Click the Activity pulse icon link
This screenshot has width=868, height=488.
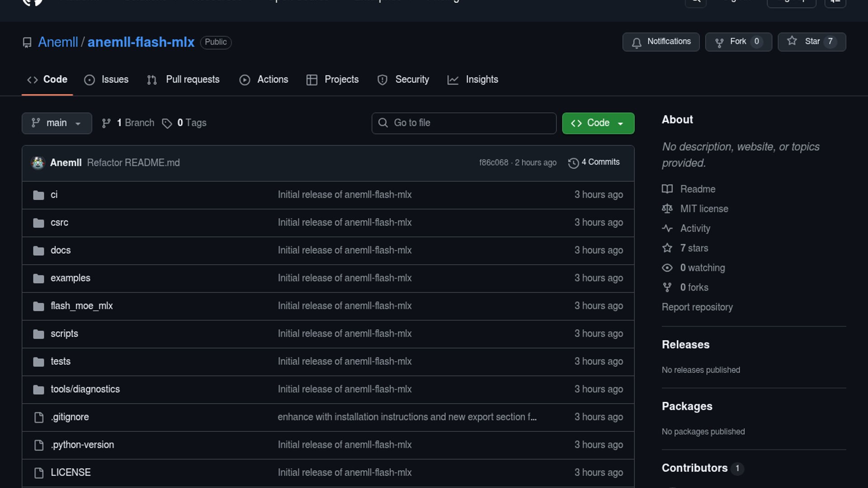(667, 229)
